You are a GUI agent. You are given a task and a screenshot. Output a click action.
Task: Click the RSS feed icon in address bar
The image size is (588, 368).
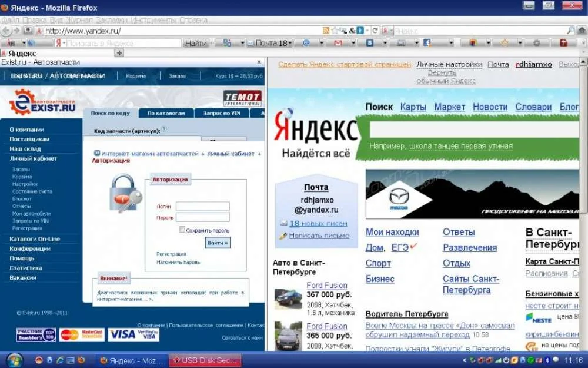(326, 31)
